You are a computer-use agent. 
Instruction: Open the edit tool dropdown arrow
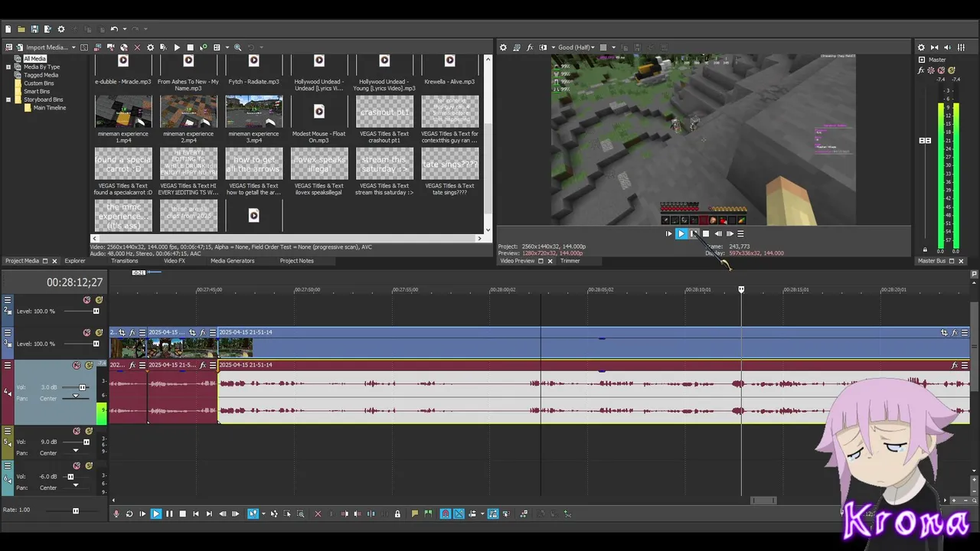(263, 514)
